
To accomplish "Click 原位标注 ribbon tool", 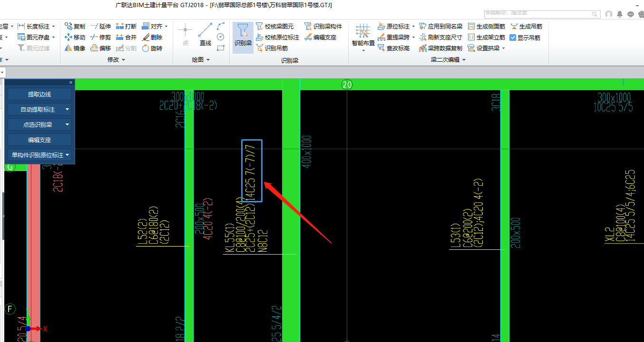I will [x=393, y=26].
